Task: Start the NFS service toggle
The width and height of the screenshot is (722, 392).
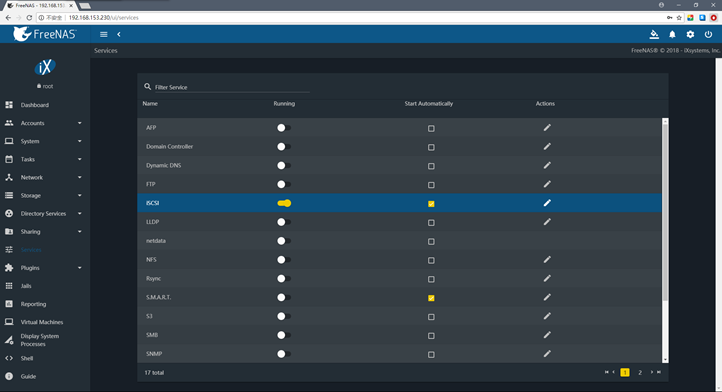Action: [284, 260]
